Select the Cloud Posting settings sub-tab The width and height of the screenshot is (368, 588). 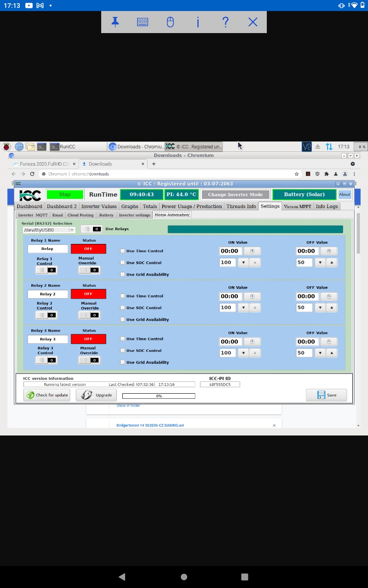80,215
